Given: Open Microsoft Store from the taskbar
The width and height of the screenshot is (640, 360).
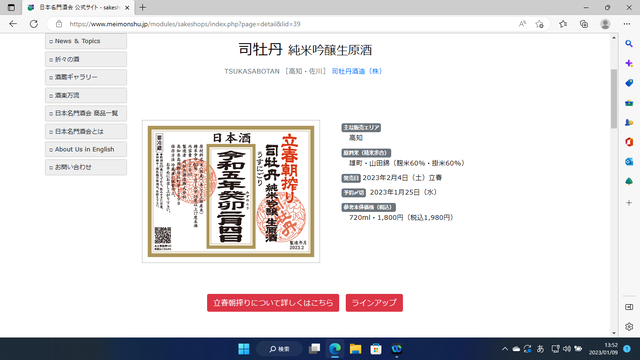Looking at the screenshot, I should [376, 349].
